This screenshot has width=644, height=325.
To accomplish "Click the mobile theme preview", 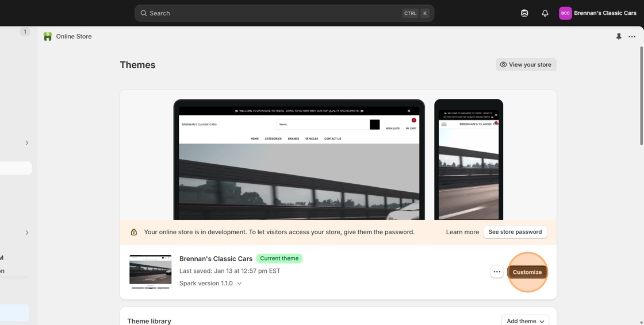I will click(x=469, y=160).
